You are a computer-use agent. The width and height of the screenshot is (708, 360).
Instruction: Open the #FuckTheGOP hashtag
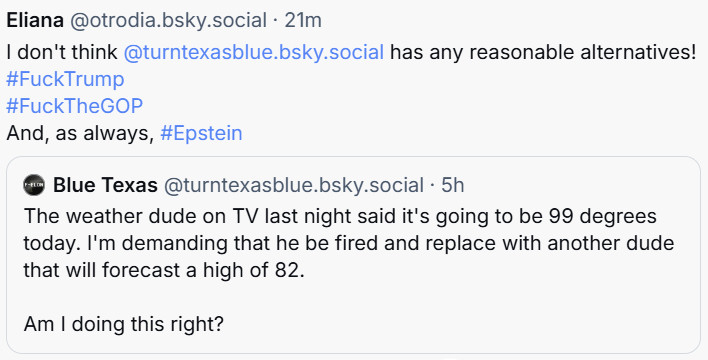point(75,106)
